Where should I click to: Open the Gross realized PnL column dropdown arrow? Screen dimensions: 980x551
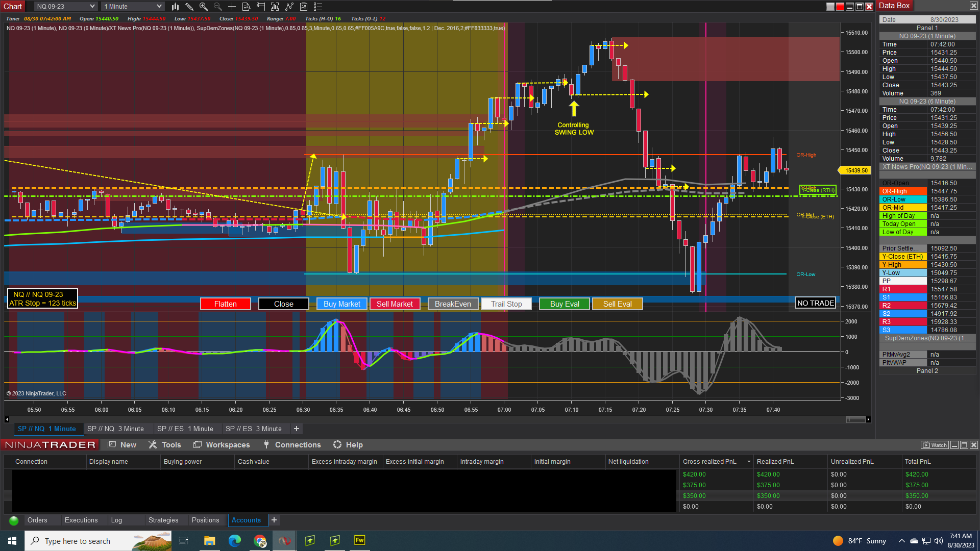(x=749, y=462)
